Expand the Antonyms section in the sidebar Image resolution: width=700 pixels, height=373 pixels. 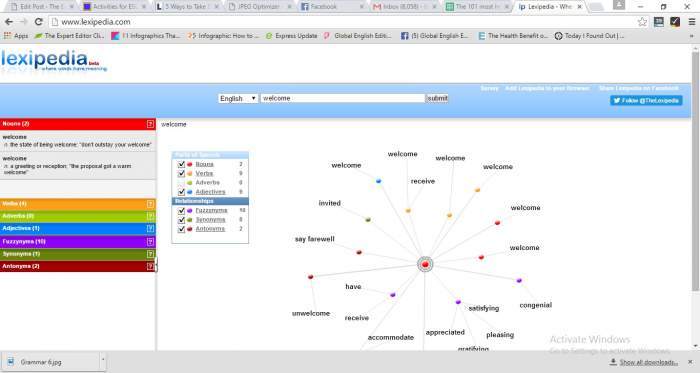78,266
